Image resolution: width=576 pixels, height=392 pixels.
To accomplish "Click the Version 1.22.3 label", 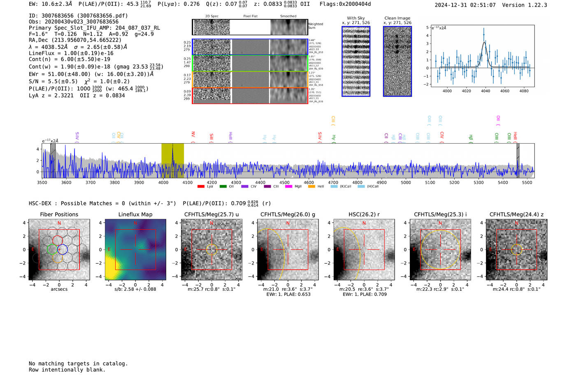I will pos(525,5).
